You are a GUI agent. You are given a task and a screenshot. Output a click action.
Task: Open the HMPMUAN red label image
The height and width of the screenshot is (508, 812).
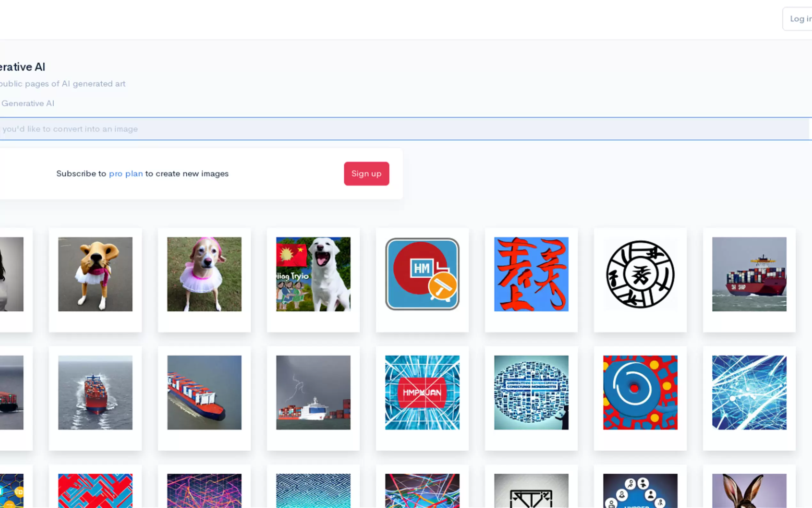click(x=422, y=393)
